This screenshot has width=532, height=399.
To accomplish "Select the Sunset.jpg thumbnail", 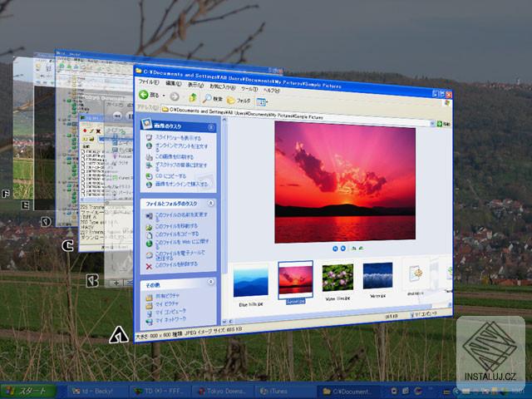I will [x=295, y=280].
